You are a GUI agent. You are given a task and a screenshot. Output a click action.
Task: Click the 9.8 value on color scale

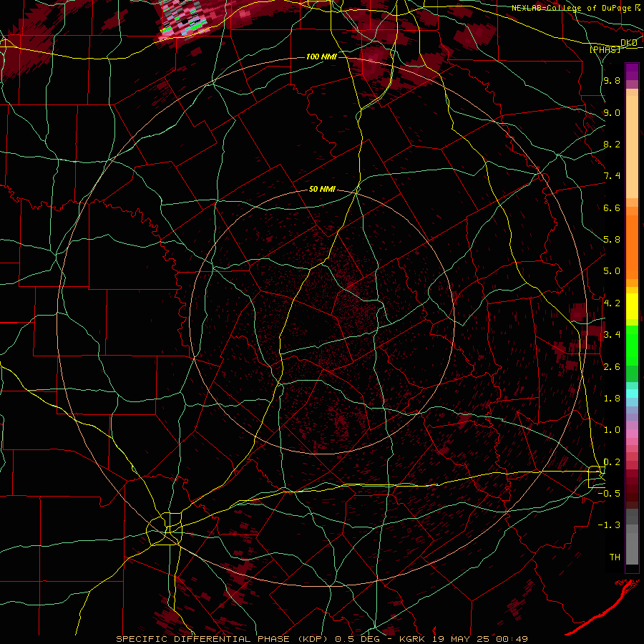(x=612, y=80)
